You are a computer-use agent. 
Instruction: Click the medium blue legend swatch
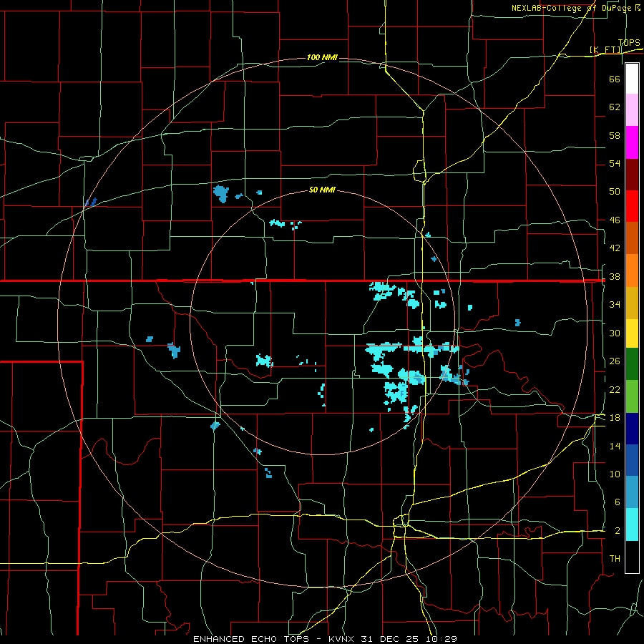(632, 460)
